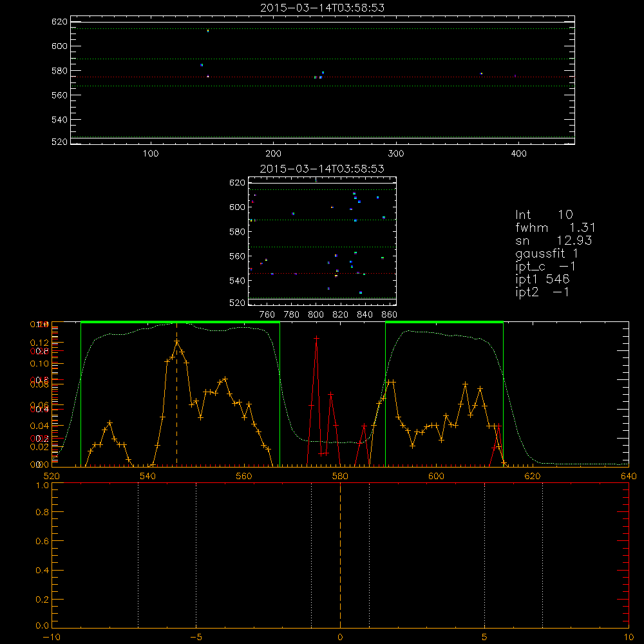Click the 760 label on middle plot x-axis
The image size is (644, 644).
coord(267,315)
